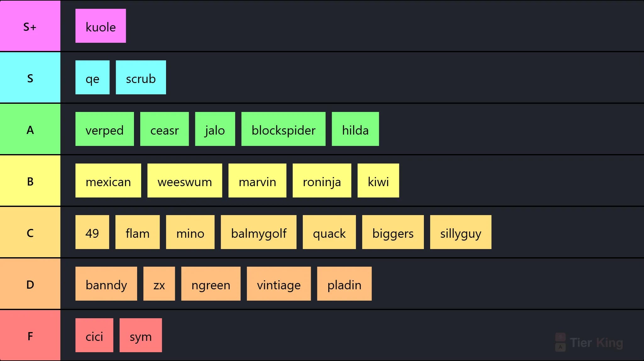Image resolution: width=644 pixels, height=361 pixels.
Task: Select the zx tile
Action: pyautogui.click(x=159, y=284)
